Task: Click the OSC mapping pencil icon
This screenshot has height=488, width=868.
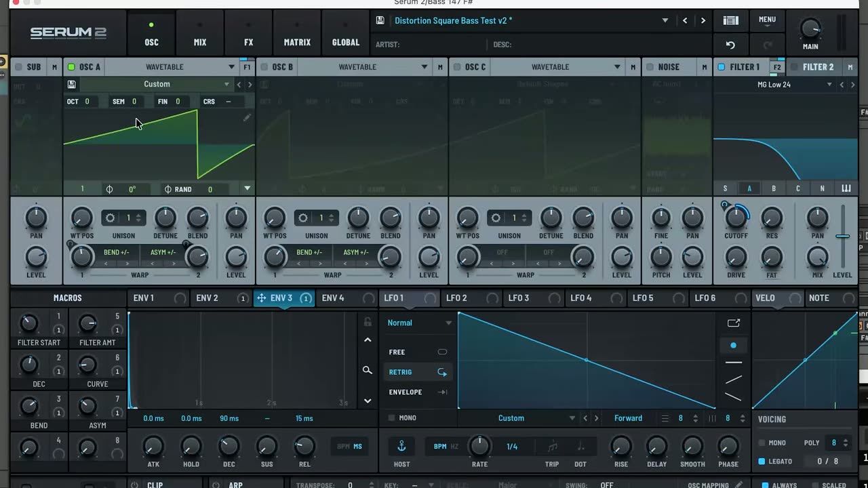Action: tap(738, 485)
